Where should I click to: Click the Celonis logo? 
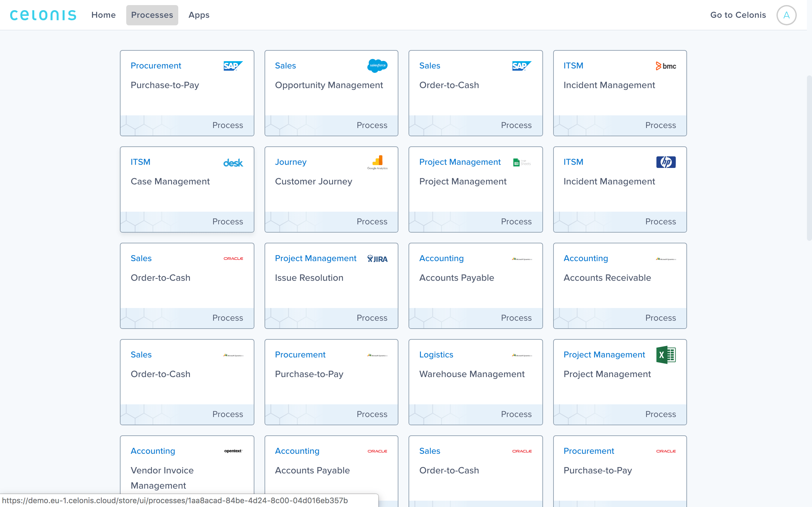click(x=43, y=15)
